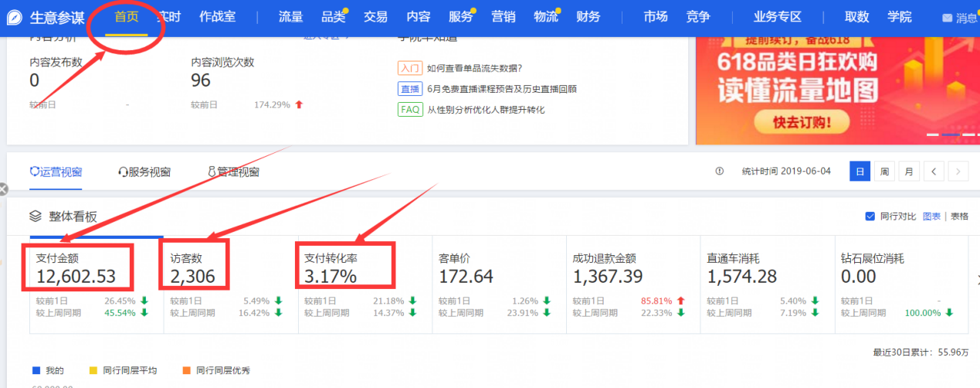Go to previous date with left arrow
Image resolution: width=980 pixels, height=388 pixels.
click(934, 171)
